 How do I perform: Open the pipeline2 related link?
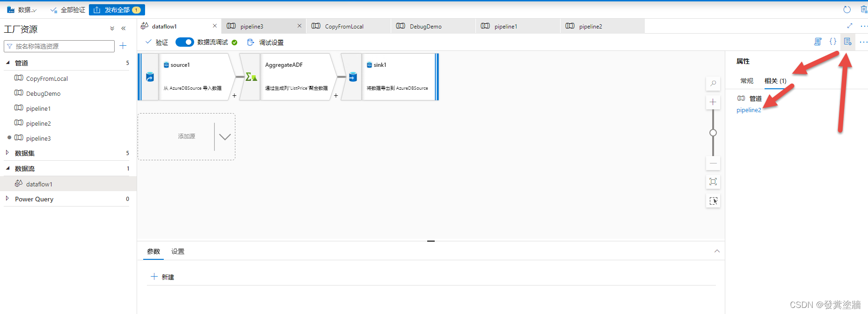[749, 110]
